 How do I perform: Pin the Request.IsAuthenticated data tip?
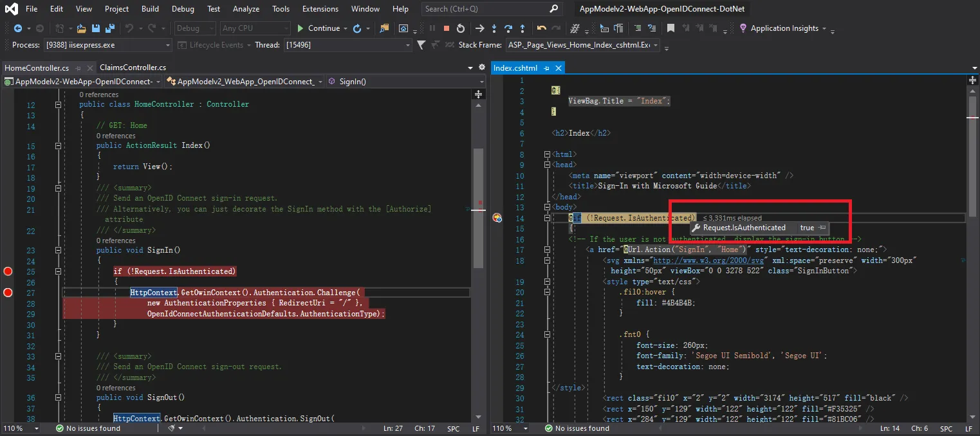[x=822, y=228]
